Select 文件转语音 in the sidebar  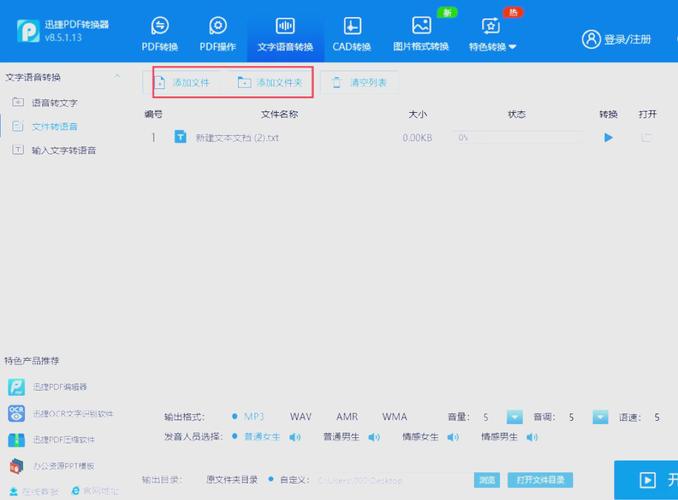(54, 126)
